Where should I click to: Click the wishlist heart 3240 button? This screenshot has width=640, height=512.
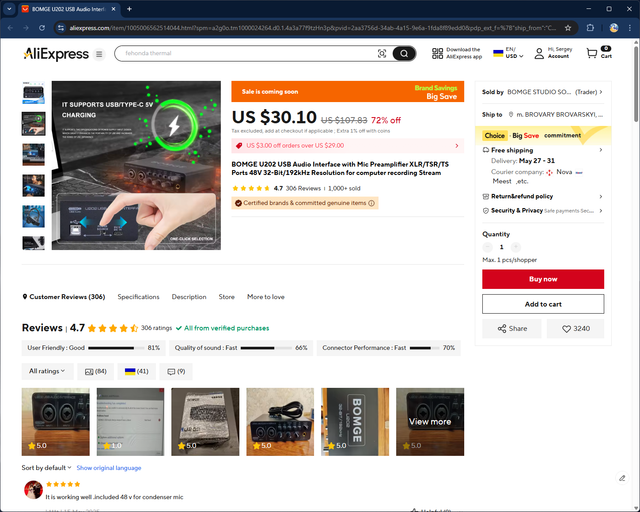(x=576, y=329)
